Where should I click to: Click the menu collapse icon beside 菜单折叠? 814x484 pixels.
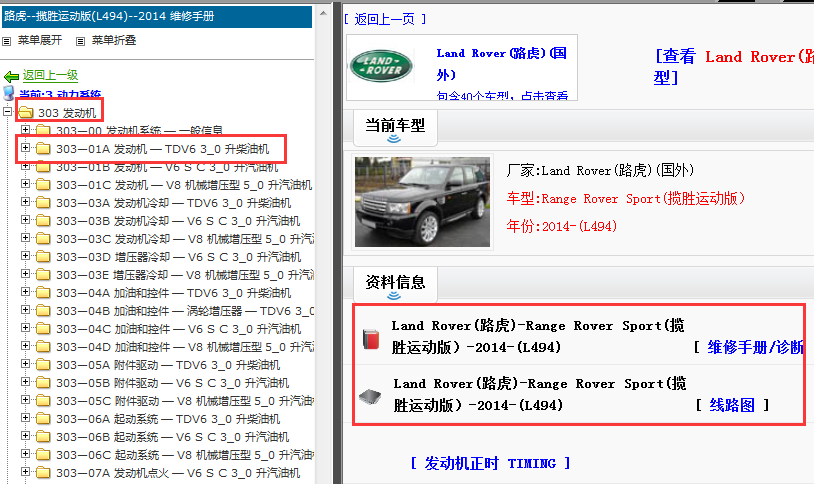click(x=80, y=41)
